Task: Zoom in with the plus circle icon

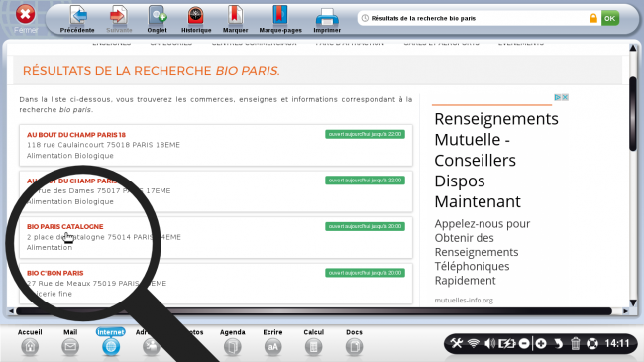Action: pos(541,343)
